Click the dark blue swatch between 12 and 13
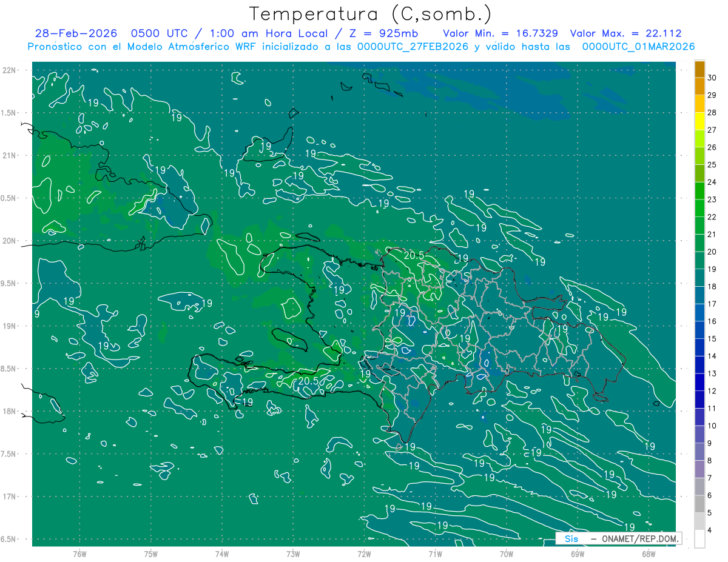728x562 pixels. pyautogui.click(x=699, y=382)
